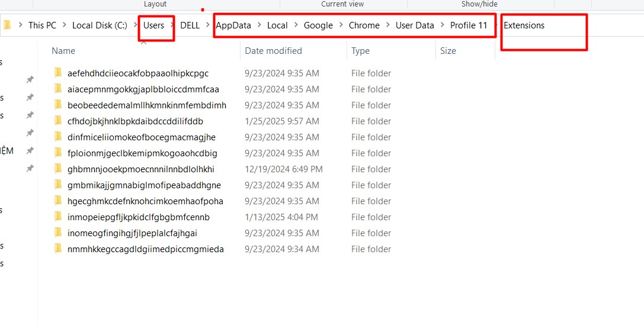Click the Type column header
644x325 pixels.
(360, 51)
